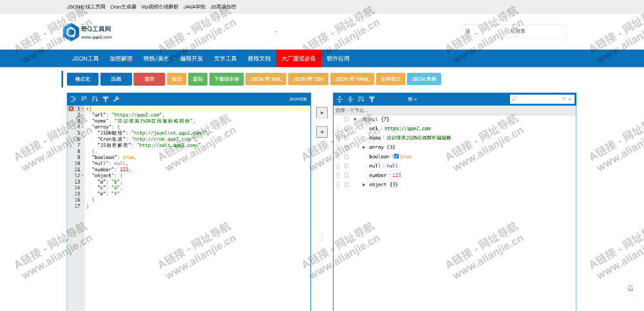
Task: Copy tree to left panel with left arrow
Action: [x=322, y=131]
